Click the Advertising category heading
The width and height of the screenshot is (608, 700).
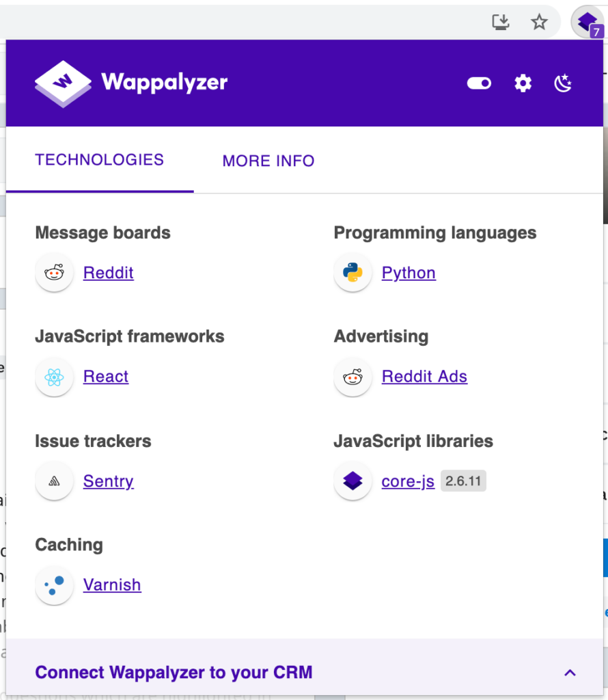[x=381, y=336]
